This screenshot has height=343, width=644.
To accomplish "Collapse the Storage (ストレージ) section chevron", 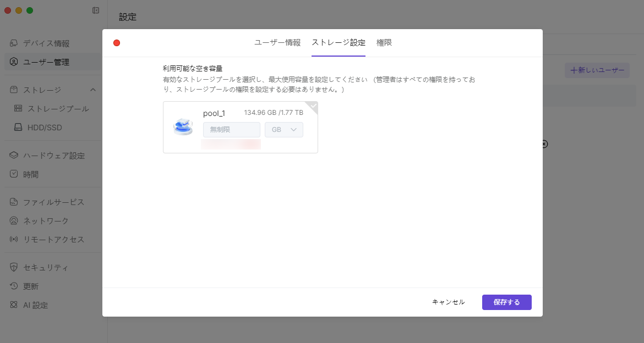I will (x=93, y=90).
